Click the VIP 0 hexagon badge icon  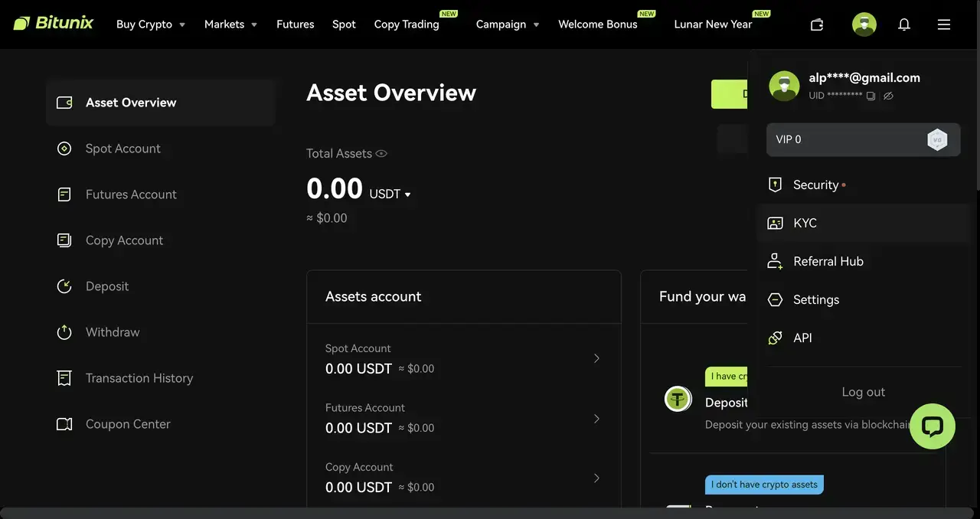(937, 139)
